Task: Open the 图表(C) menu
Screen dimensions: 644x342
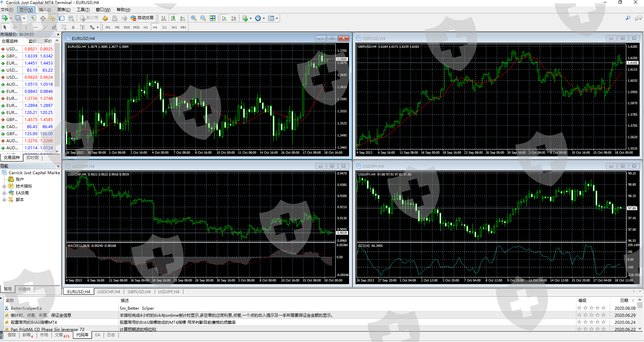Action: pos(64,10)
